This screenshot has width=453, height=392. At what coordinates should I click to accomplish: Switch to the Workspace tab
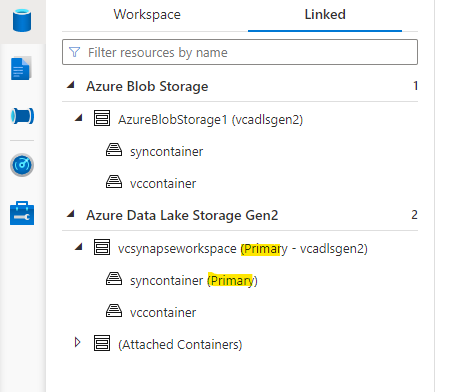147,15
